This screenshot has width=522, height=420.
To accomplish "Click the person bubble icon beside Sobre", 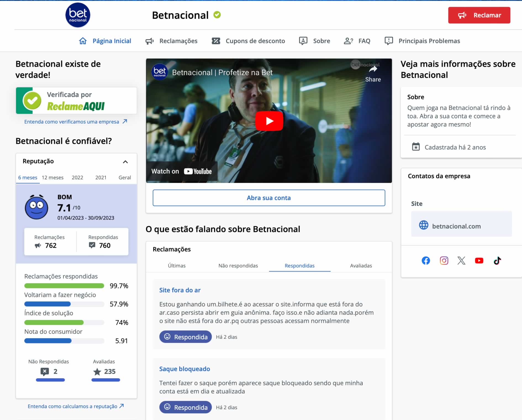I will click(303, 41).
